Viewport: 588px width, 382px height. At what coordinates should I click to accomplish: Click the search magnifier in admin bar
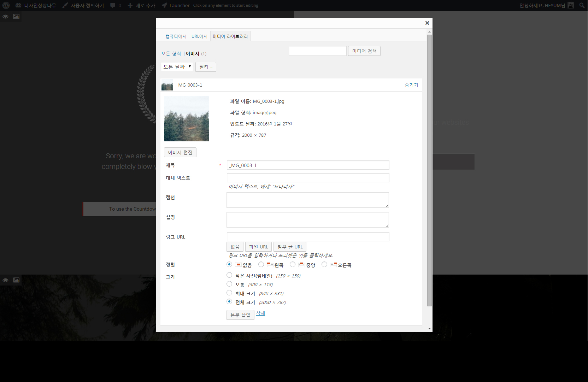(x=582, y=5)
